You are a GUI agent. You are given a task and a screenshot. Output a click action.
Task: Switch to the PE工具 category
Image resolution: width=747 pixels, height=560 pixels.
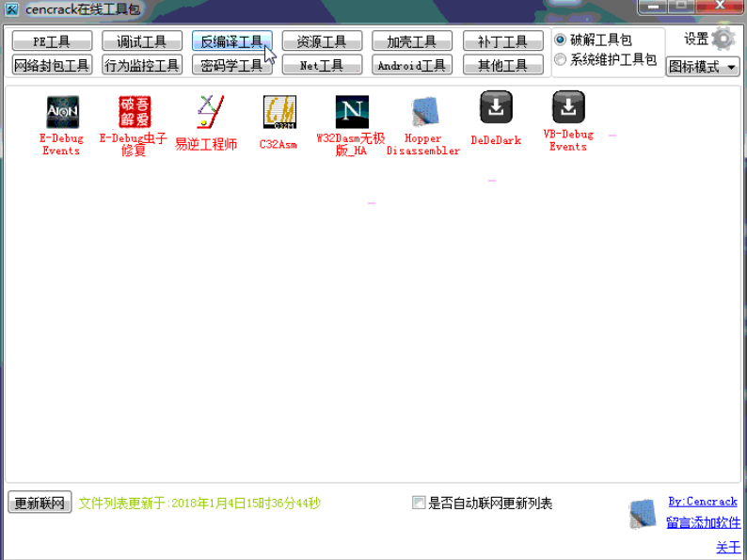pos(52,41)
